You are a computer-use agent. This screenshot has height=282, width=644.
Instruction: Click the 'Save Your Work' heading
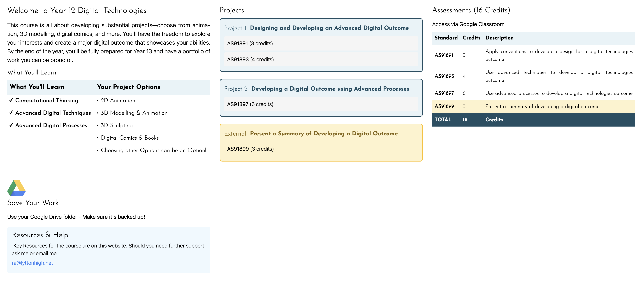[33, 203]
